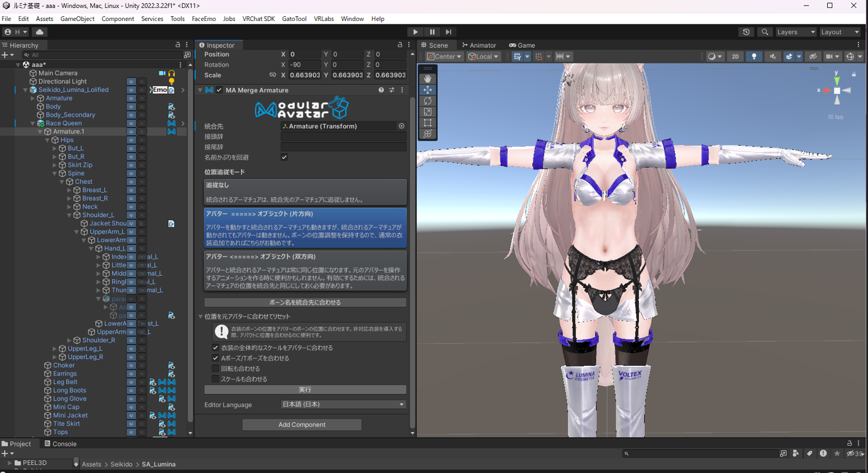Click the Pause button
Screen dimensions: 868x473
(432, 32)
